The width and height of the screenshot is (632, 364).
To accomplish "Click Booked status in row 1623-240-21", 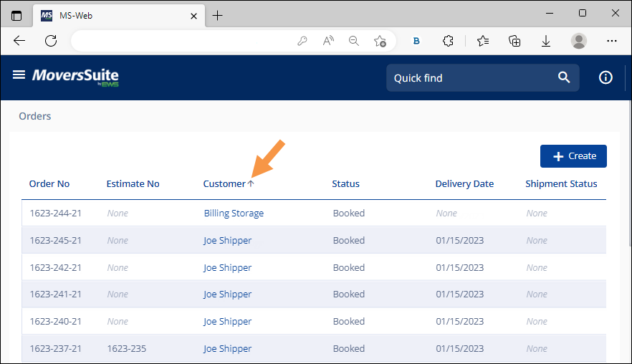I will click(x=349, y=321).
